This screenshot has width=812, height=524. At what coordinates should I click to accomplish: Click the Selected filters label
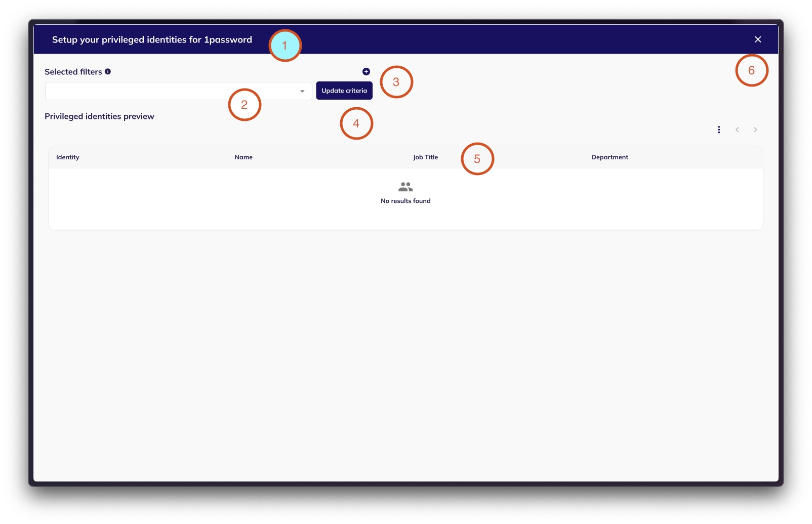tap(73, 72)
